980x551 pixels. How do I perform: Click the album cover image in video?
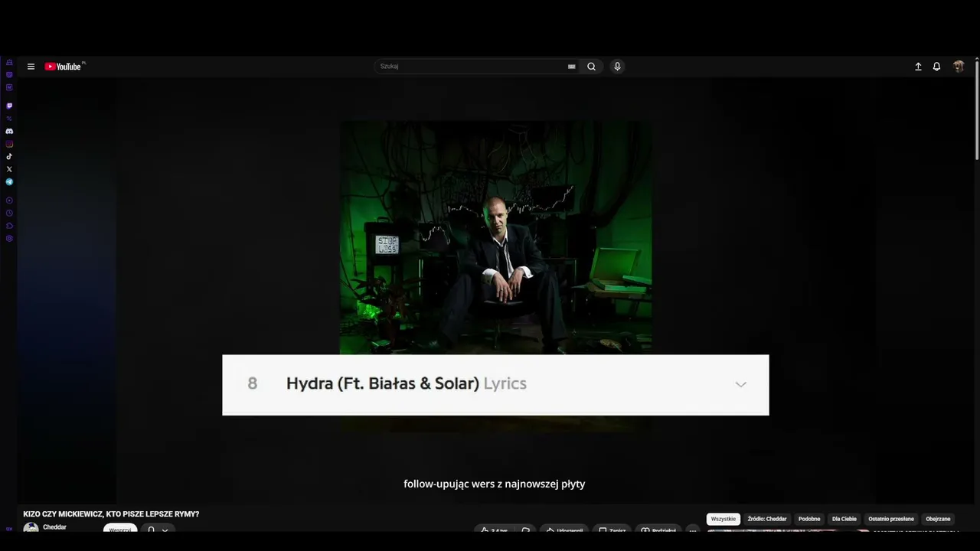pos(496,237)
